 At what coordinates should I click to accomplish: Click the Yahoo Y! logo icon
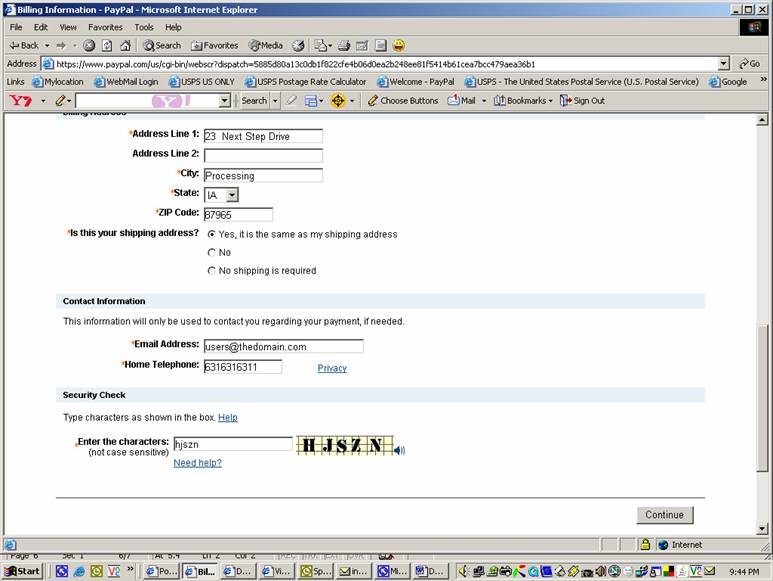click(x=21, y=101)
